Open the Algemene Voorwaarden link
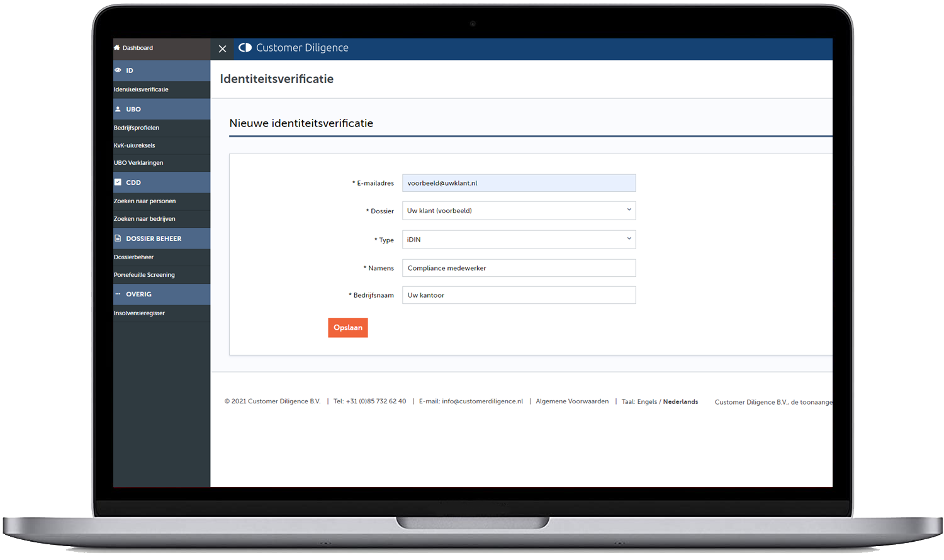 [x=572, y=401]
